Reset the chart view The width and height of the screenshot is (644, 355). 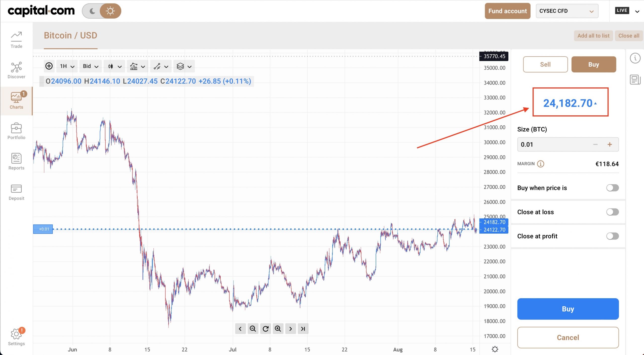click(x=265, y=329)
